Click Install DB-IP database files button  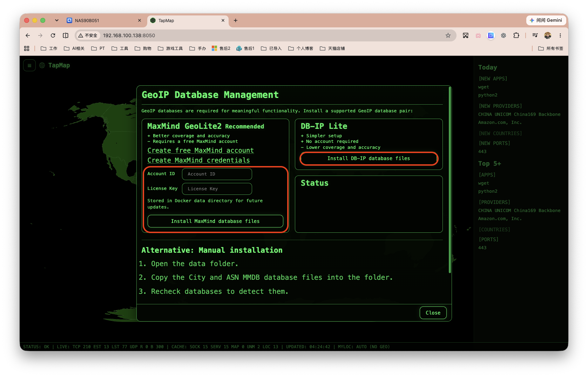click(x=369, y=158)
